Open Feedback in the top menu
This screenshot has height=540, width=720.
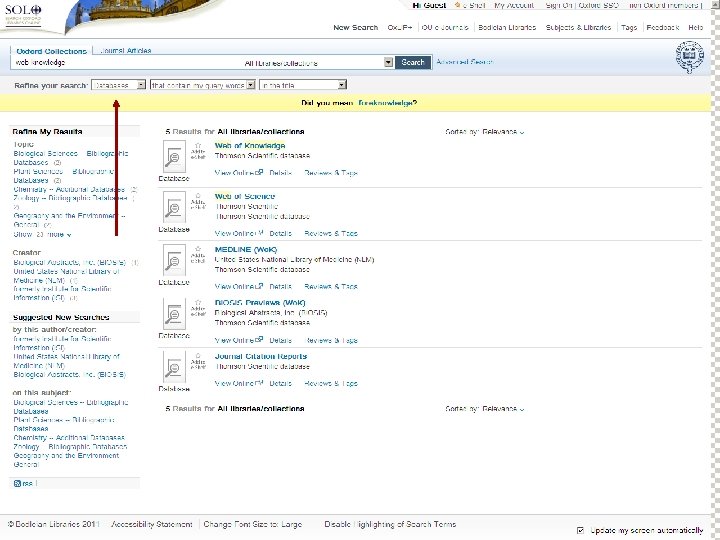[x=663, y=28]
